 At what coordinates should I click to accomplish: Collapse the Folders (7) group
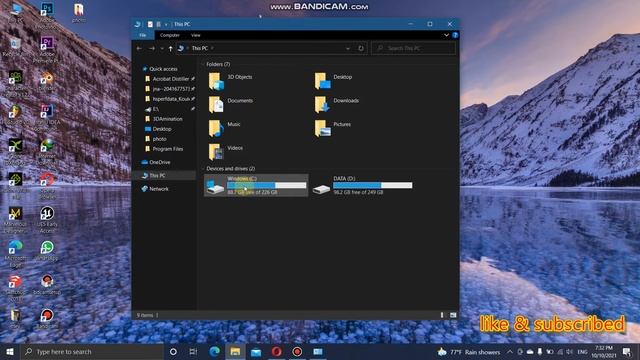coord(203,64)
